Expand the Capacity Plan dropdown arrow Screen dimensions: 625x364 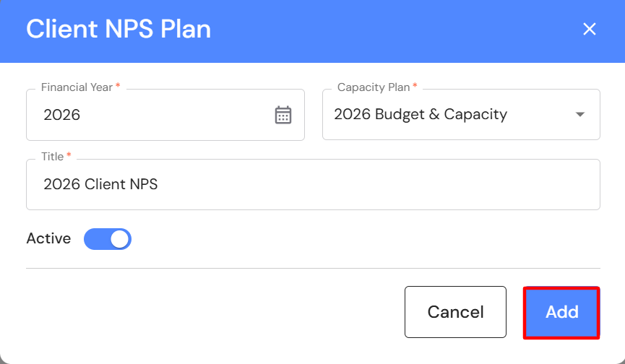coord(579,115)
